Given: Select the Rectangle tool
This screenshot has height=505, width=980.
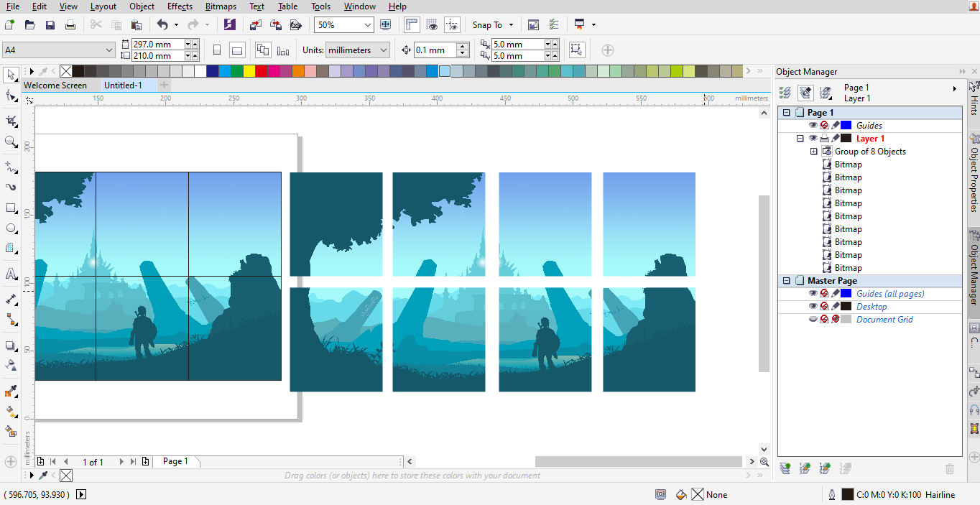Looking at the screenshot, I should pos(11,208).
